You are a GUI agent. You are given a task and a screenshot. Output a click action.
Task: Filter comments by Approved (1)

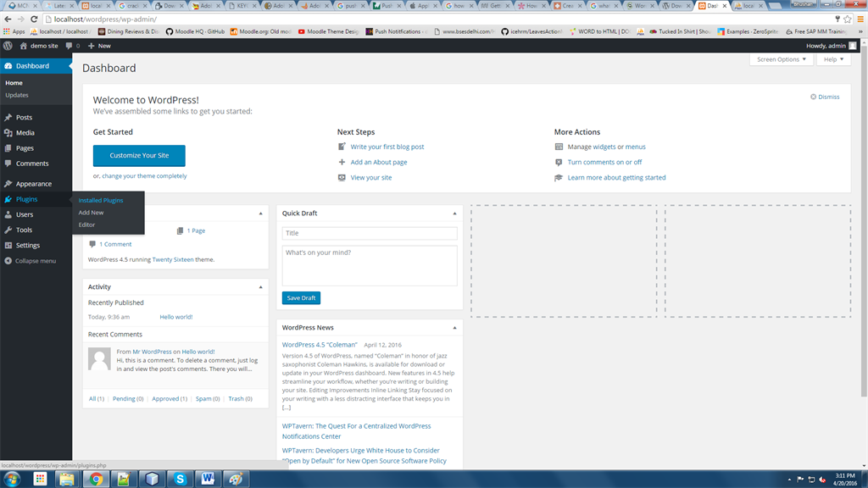[x=170, y=399]
